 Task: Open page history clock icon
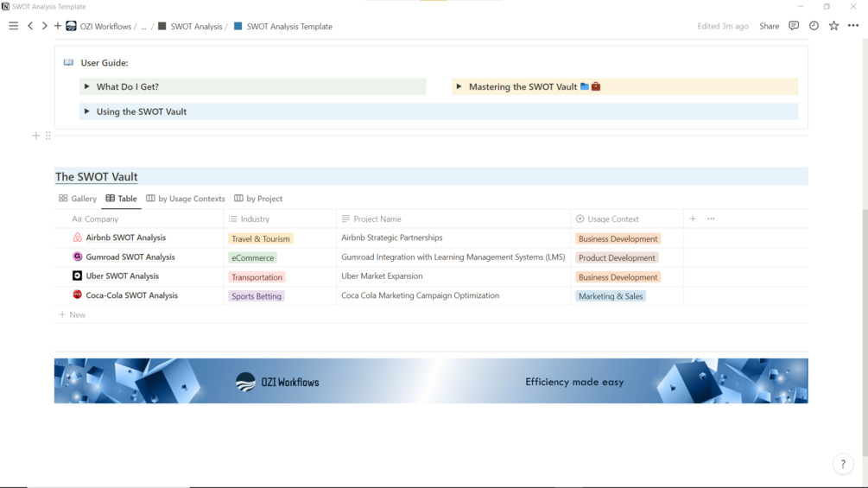814,26
